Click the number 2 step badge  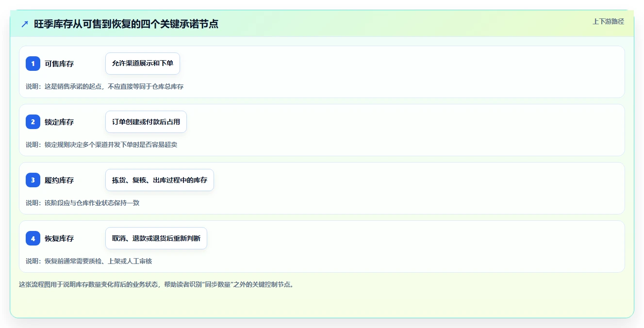coord(33,122)
